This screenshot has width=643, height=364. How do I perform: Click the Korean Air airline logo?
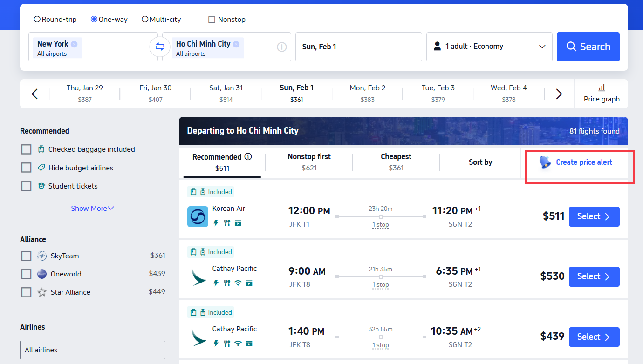coord(198,217)
